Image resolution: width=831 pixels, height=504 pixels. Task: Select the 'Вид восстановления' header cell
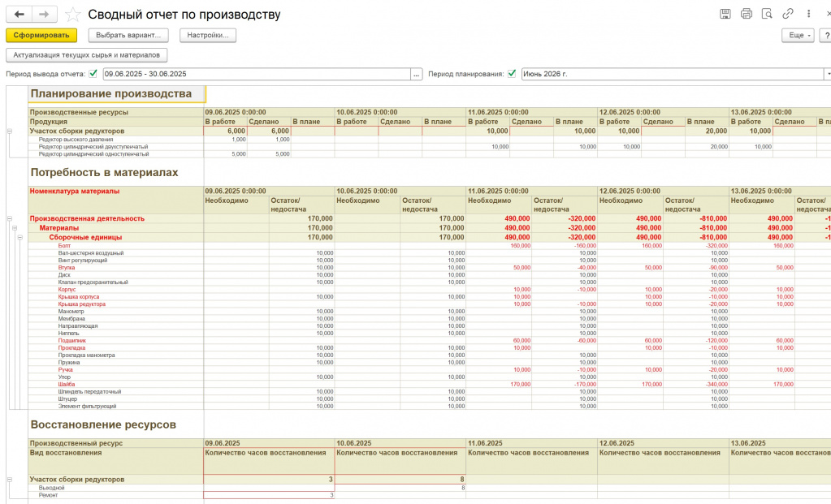click(x=116, y=461)
